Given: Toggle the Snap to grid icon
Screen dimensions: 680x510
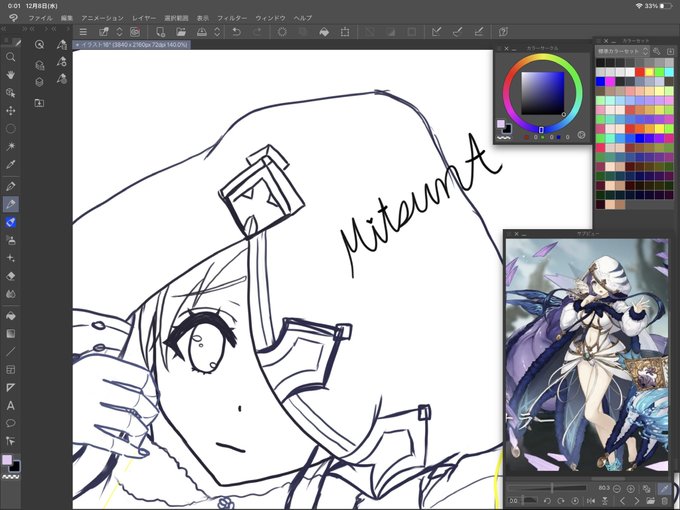Looking at the screenshot, I should [x=479, y=32].
